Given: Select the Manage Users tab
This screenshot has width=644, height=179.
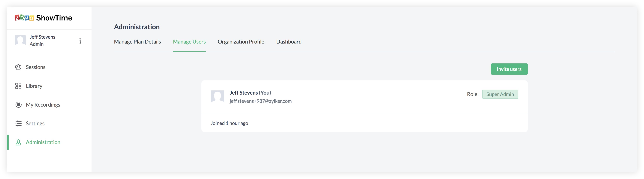Looking at the screenshot, I should (189, 42).
